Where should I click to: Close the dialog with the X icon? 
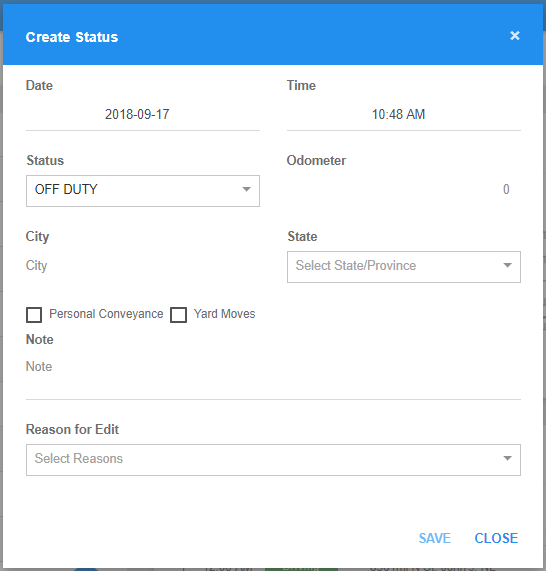(515, 36)
